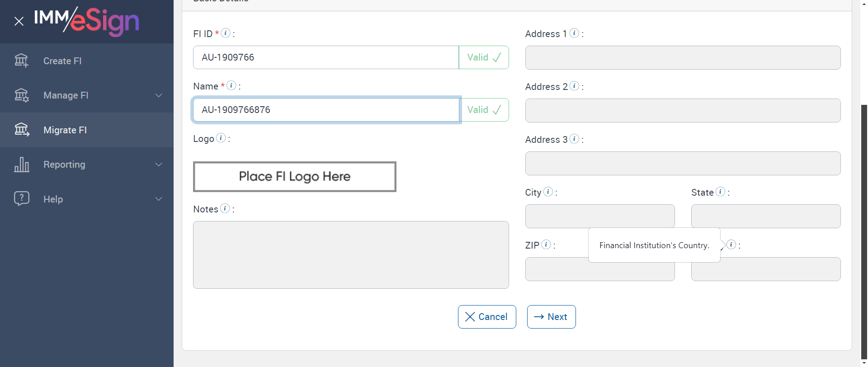Expand the Reporting menu chevron
Viewport: 868px width, 367px height.
click(x=159, y=165)
